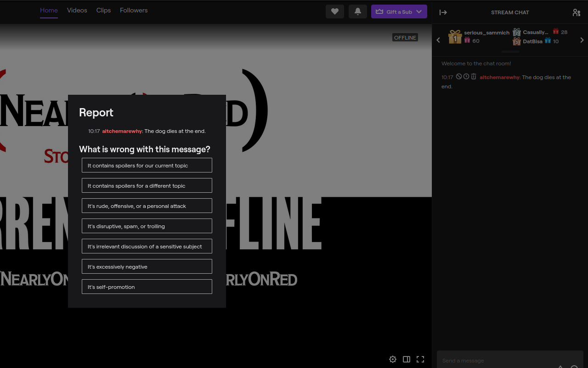Select 'It's rude, offensive, or a personal attack'
588x368 pixels.
[x=147, y=206]
